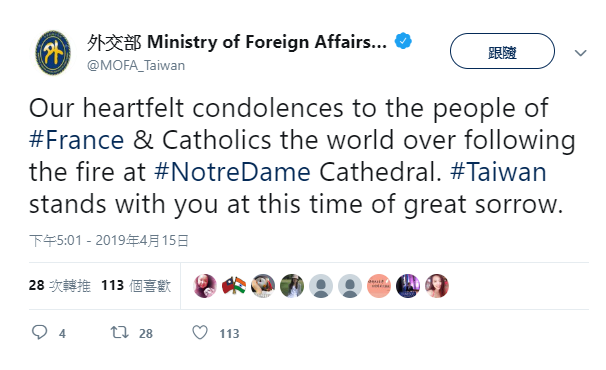
Task: Open the last liker avatar on right
Action: (x=437, y=286)
